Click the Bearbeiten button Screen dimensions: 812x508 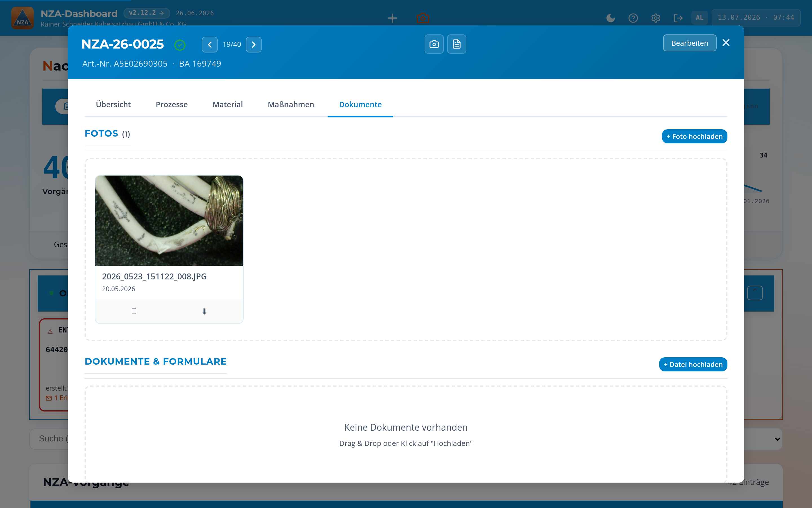(690, 43)
